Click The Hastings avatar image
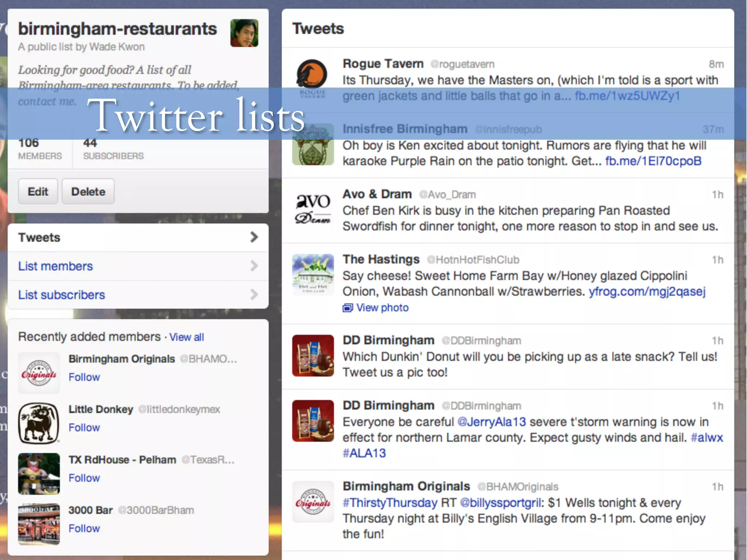 313,275
